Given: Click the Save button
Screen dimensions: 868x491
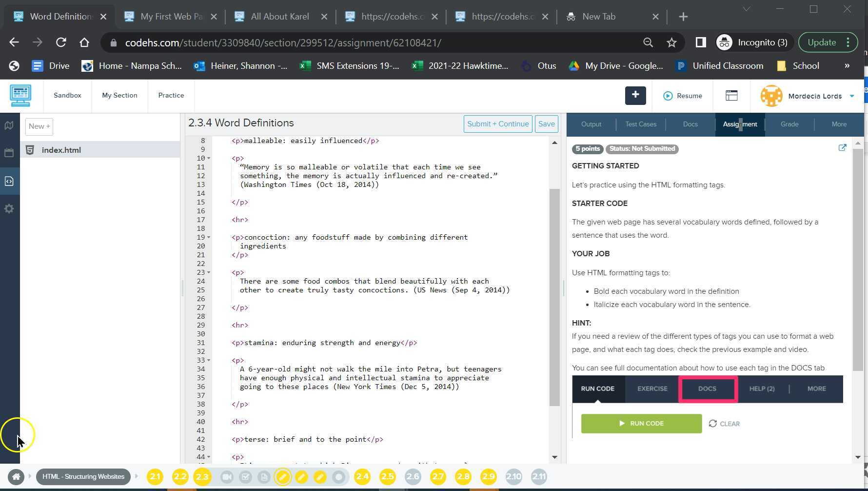Looking at the screenshot, I should point(546,124).
